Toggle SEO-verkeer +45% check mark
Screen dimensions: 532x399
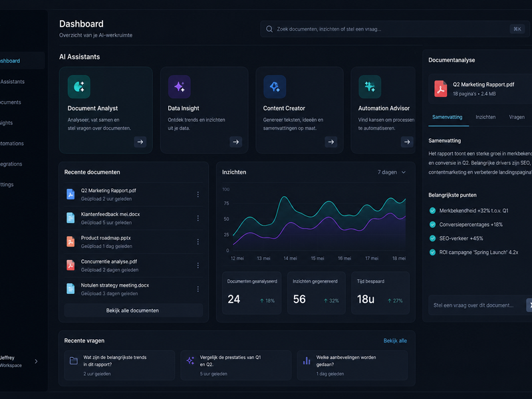point(432,239)
